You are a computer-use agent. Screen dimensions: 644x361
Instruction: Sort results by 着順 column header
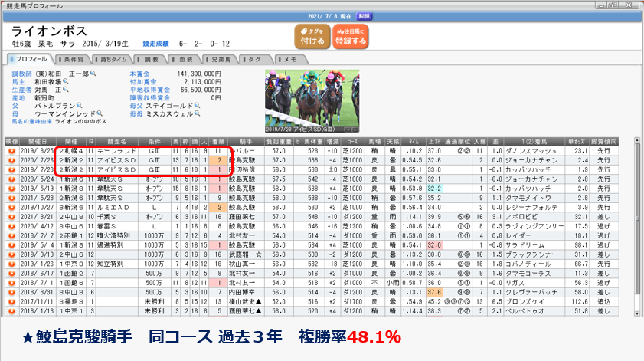click(x=217, y=142)
